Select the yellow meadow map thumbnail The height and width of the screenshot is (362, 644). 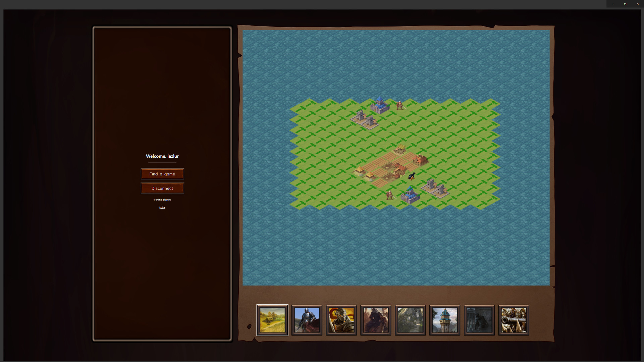272,320
